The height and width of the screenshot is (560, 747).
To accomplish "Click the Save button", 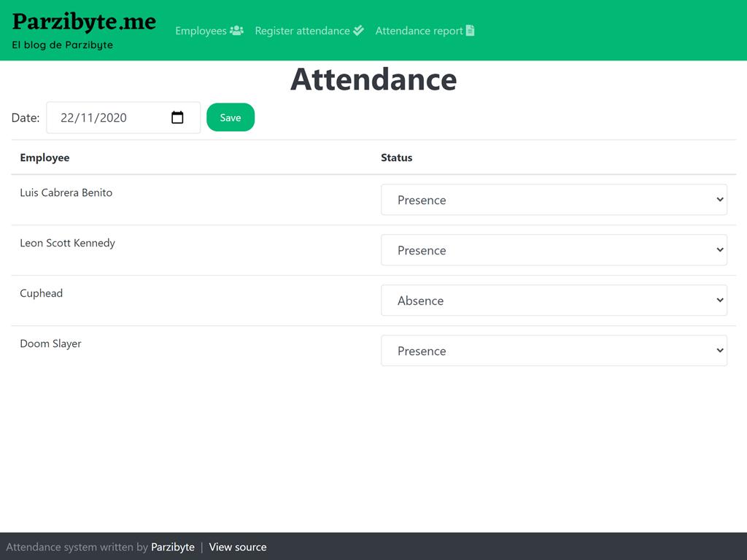I will coord(231,117).
